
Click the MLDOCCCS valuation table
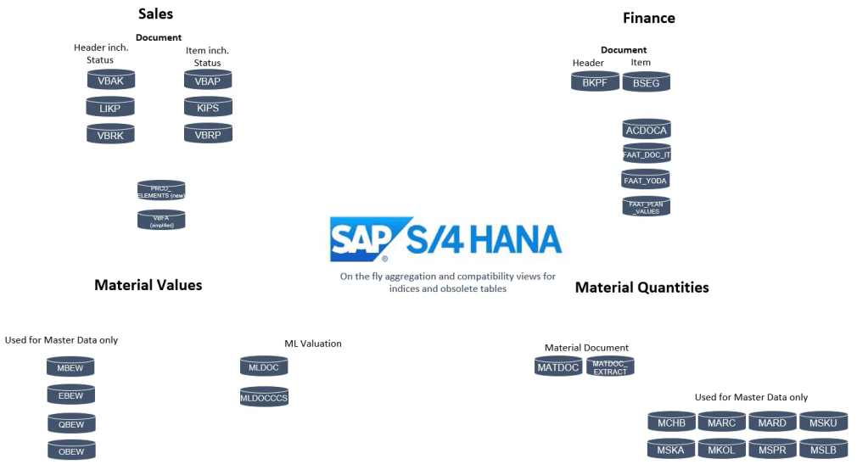(x=264, y=396)
